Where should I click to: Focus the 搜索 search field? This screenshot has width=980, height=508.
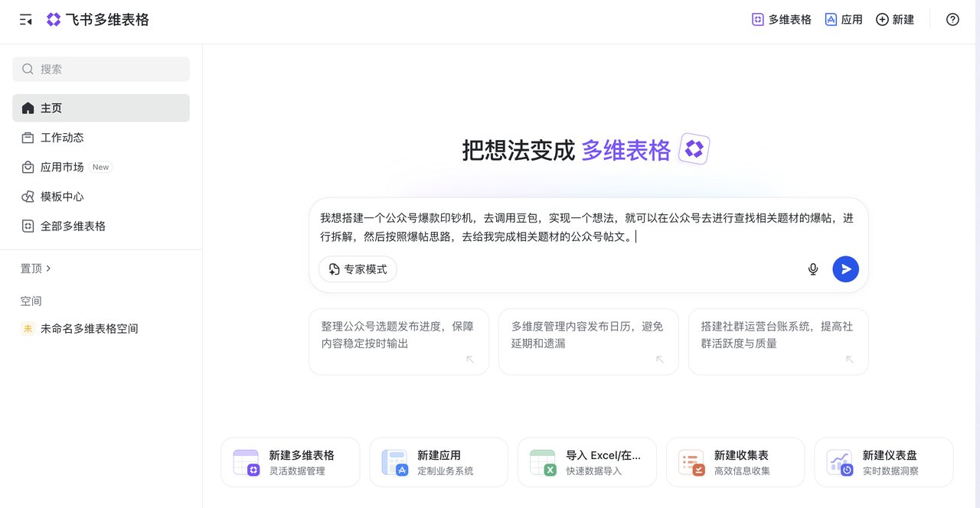(x=101, y=69)
